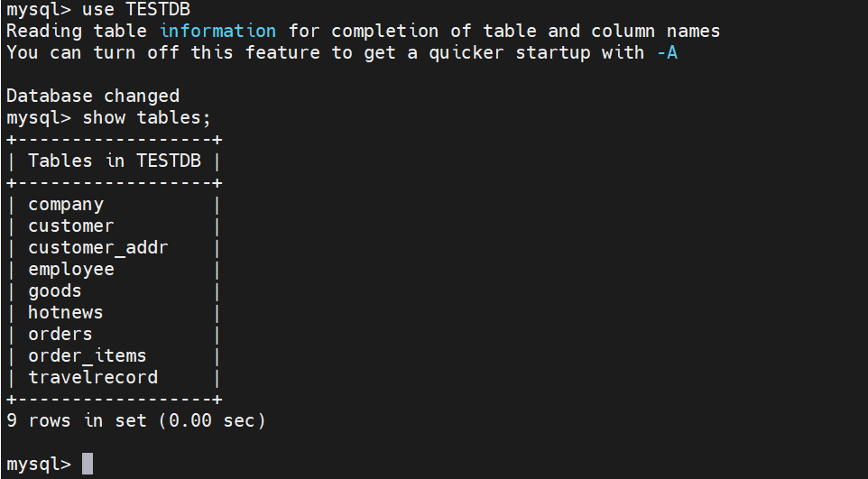Click the 'orders' table name
The width and height of the screenshot is (868, 479).
pyautogui.click(x=60, y=334)
